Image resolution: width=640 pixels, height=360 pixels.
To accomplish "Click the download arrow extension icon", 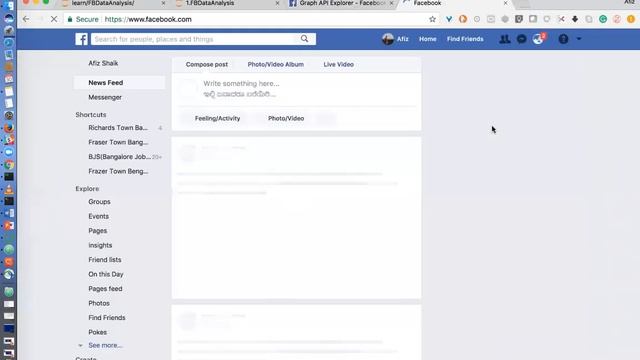I will [575, 19].
